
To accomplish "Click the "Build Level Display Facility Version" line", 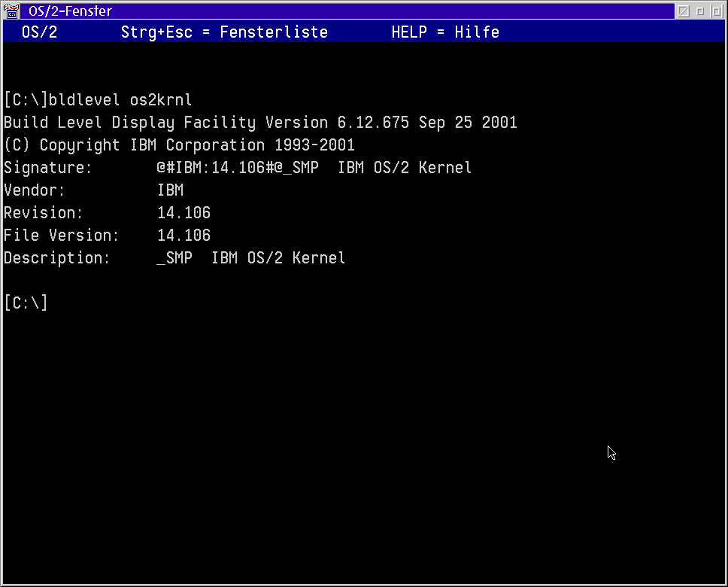I will click(260, 123).
